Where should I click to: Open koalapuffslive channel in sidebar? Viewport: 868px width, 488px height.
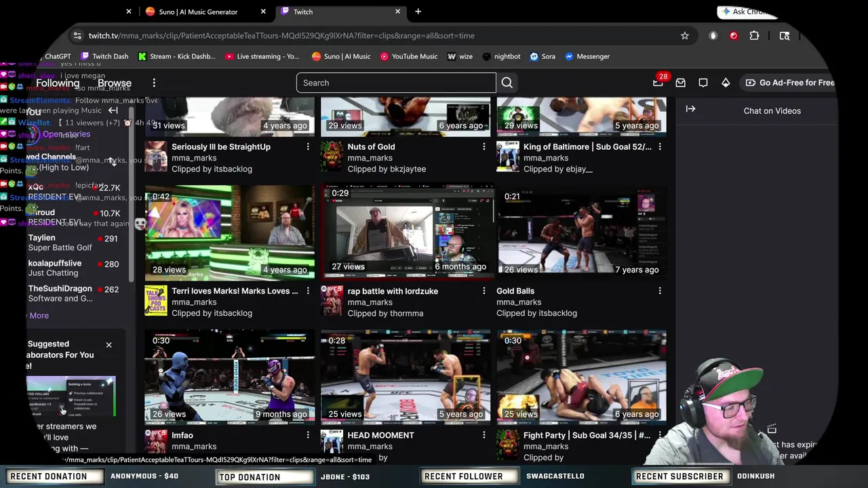[x=75, y=268]
